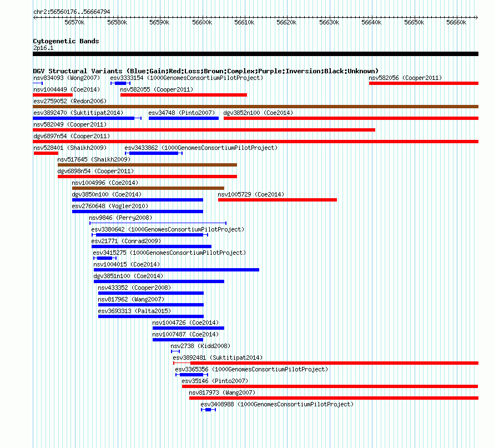494x448 pixels.
Task: Select esv35146 red loss bar
Action: point(330,386)
